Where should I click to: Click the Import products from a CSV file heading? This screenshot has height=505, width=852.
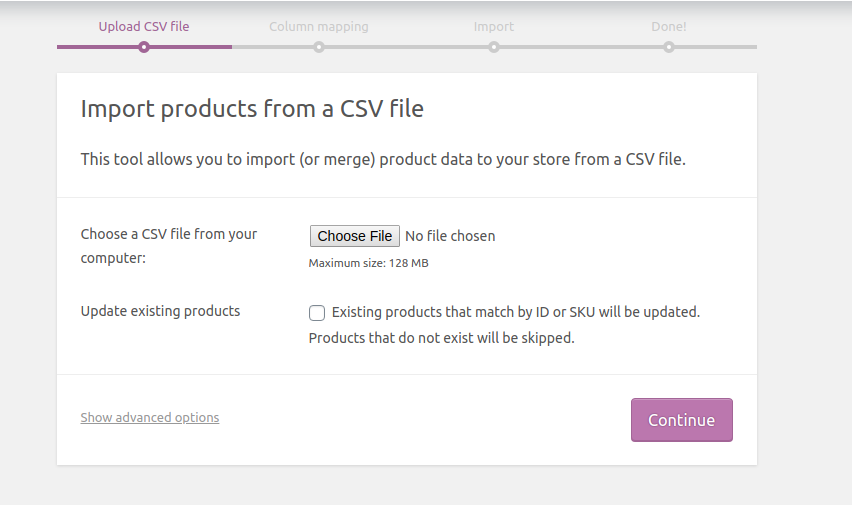click(252, 109)
